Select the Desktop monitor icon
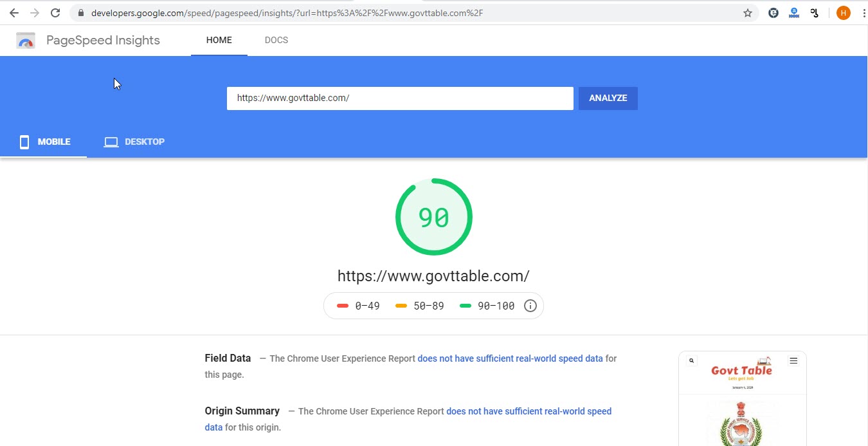 pyautogui.click(x=111, y=142)
